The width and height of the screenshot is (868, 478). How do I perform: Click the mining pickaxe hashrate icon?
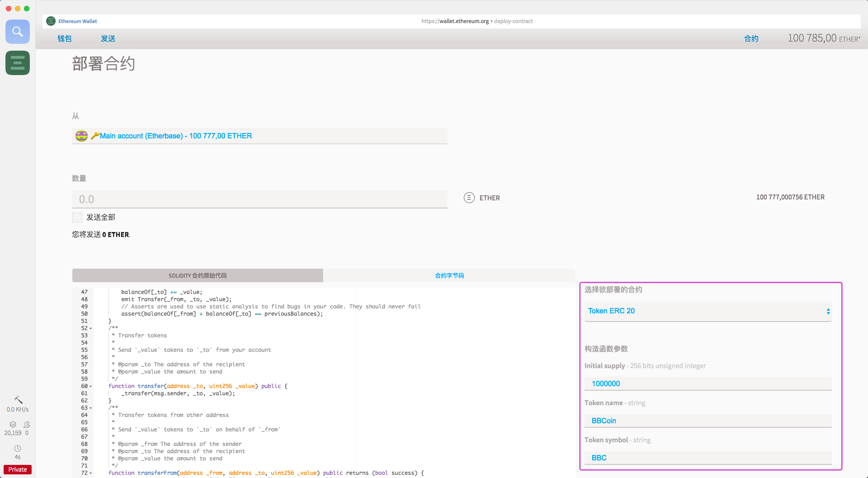click(18, 400)
